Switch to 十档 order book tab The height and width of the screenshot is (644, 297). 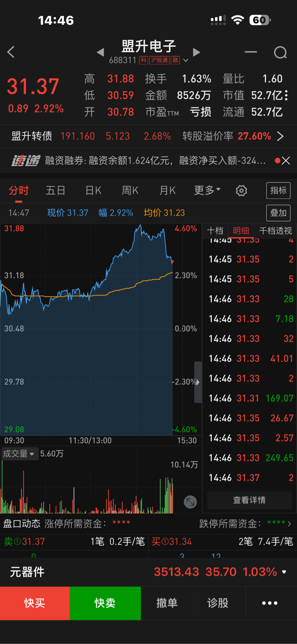[x=215, y=231]
